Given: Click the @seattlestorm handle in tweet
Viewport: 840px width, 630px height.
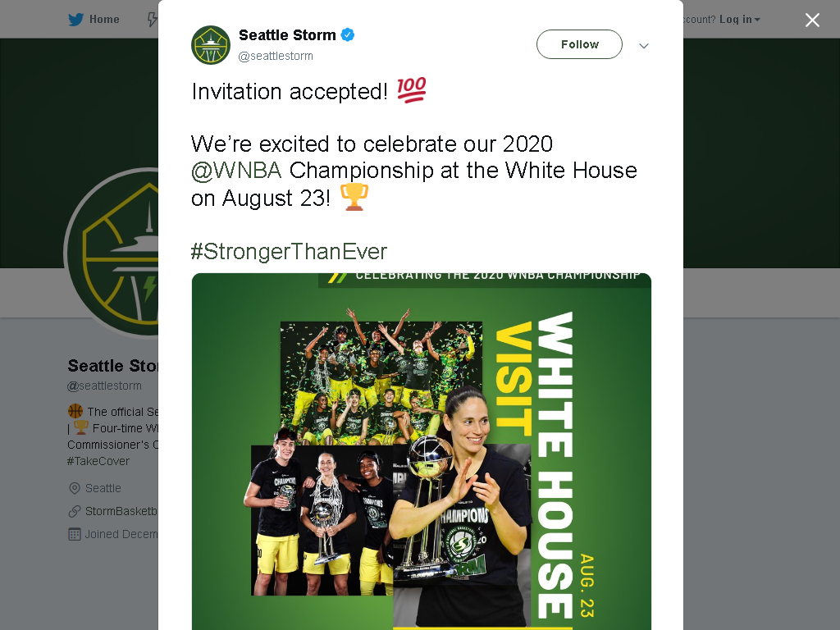Looking at the screenshot, I should [x=276, y=56].
